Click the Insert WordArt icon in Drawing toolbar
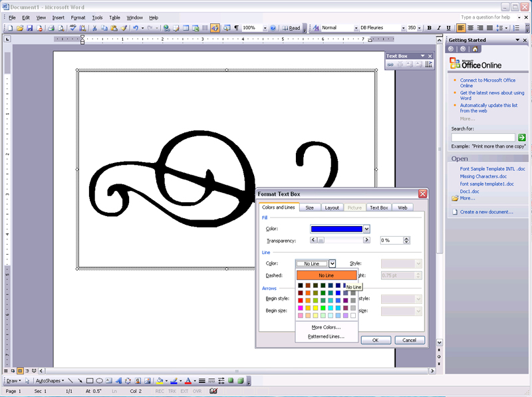This screenshot has width=532, height=397. coord(118,381)
